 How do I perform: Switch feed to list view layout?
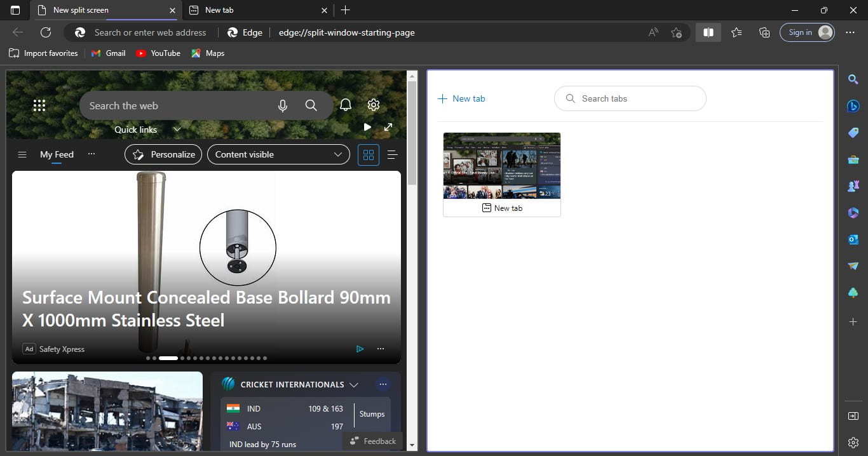point(392,154)
